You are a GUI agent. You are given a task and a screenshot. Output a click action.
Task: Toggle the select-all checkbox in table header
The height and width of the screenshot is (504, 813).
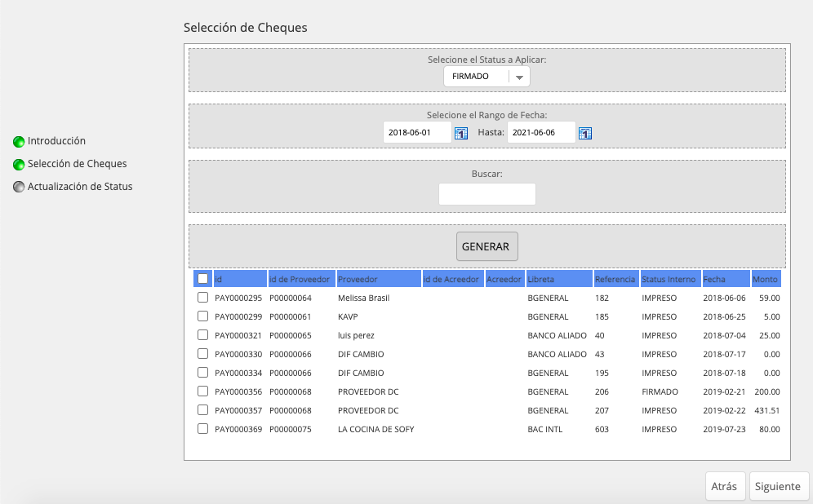[202, 279]
